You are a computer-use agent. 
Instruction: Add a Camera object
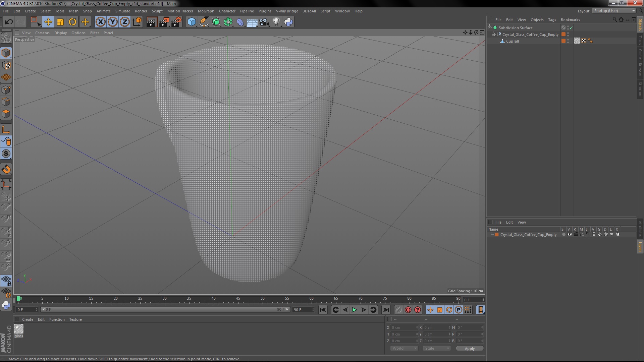coord(264,22)
